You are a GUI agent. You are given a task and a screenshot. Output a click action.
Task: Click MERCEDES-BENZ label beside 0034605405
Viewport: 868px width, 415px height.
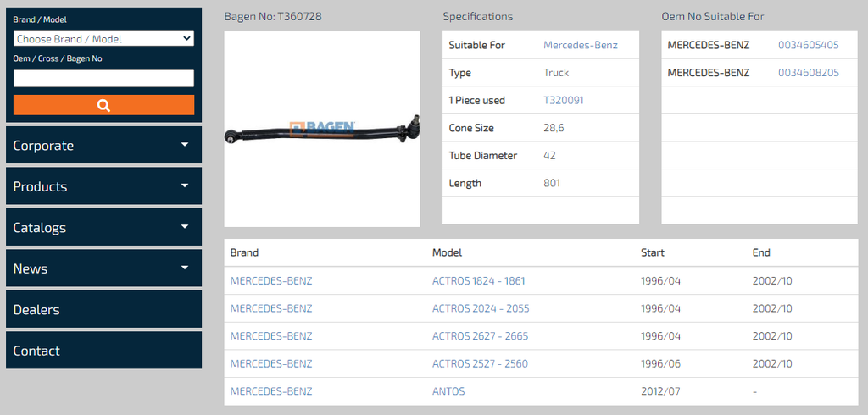pyautogui.click(x=709, y=45)
